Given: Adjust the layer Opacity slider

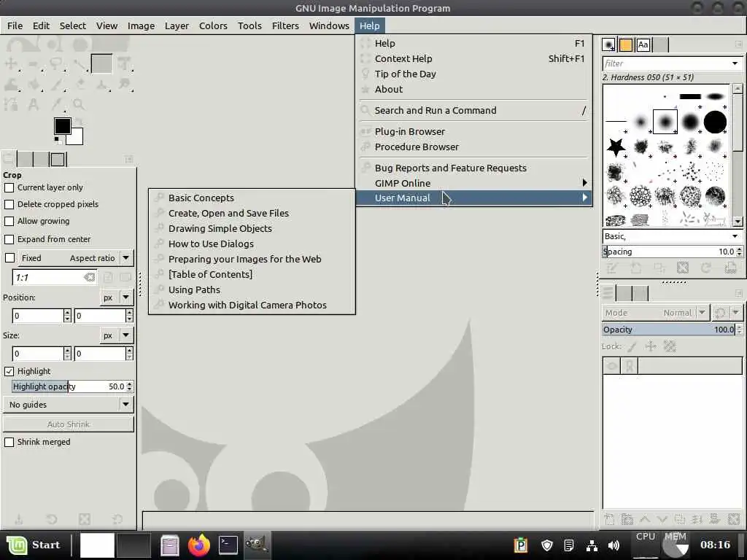Looking at the screenshot, I should pyautogui.click(x=669, y=330).
